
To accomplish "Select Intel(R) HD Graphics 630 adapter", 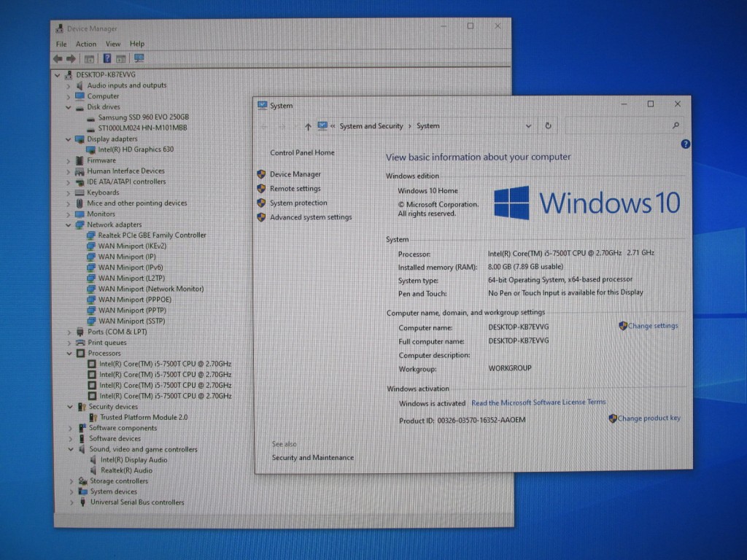I will click(136, 149).
